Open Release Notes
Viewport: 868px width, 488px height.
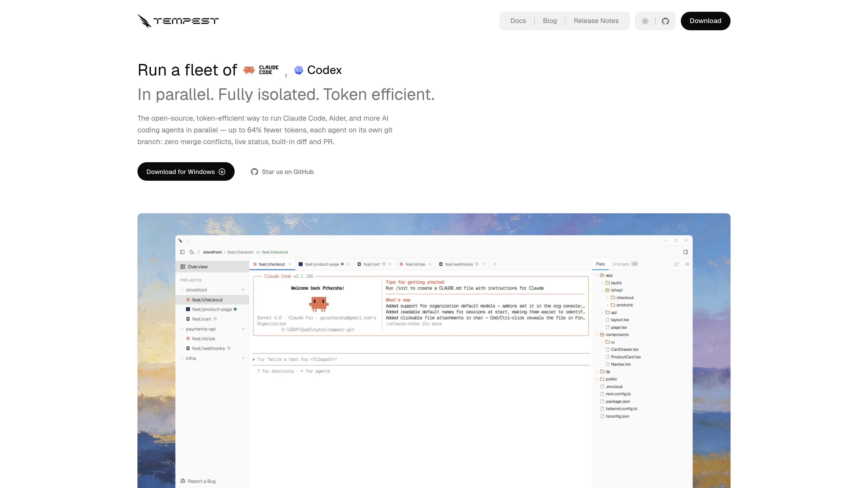596,21
